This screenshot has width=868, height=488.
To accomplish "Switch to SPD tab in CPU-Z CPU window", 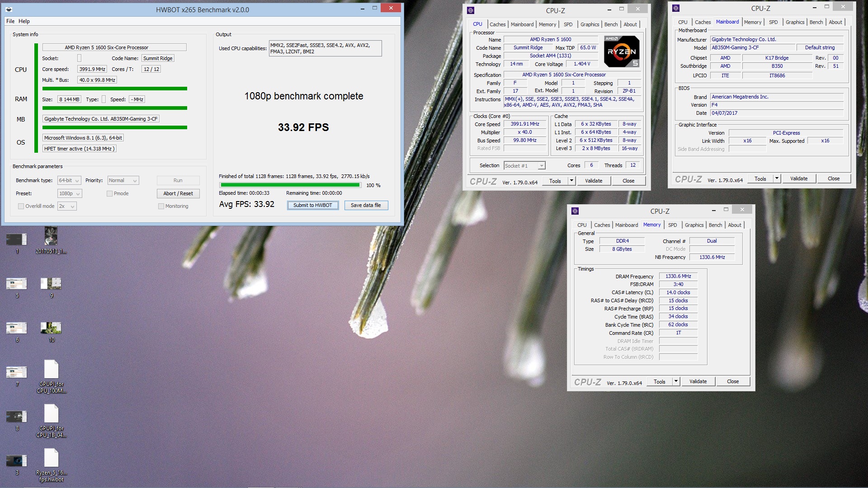I will tap(568, 24).
